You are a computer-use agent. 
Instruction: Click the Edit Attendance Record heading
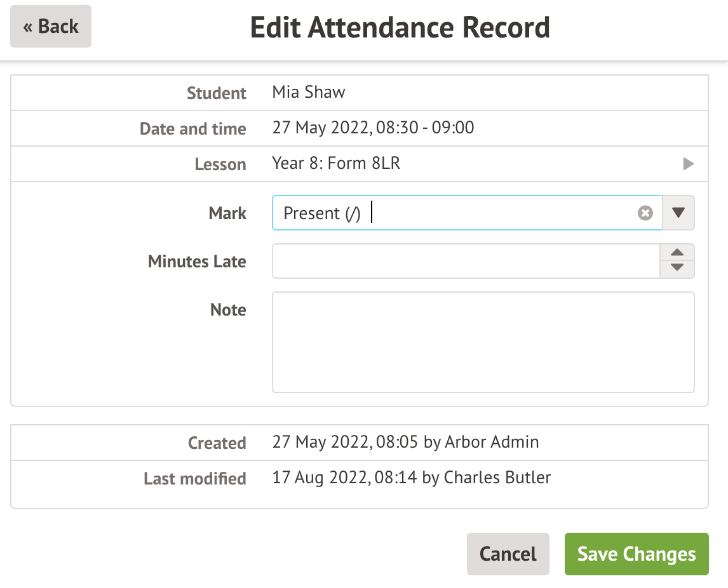400,28
